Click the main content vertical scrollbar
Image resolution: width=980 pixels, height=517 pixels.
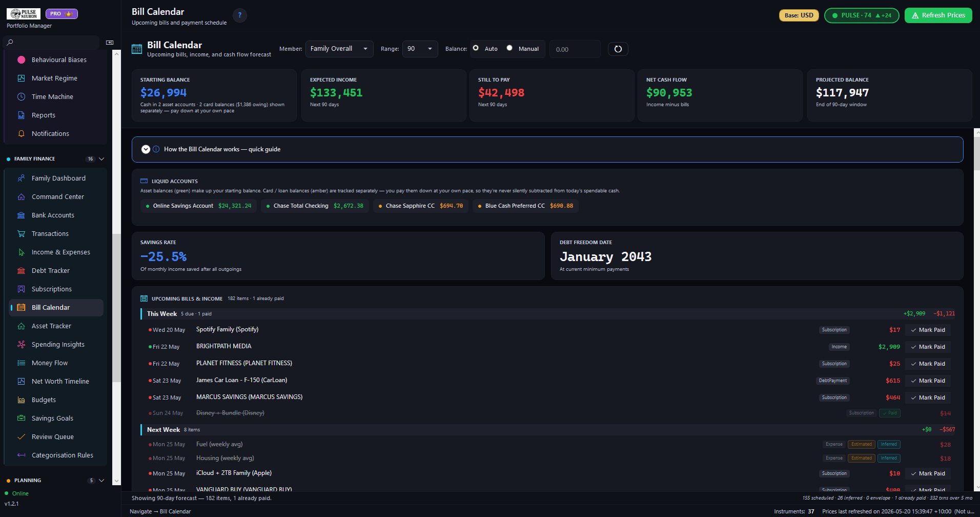pos(976,152)
